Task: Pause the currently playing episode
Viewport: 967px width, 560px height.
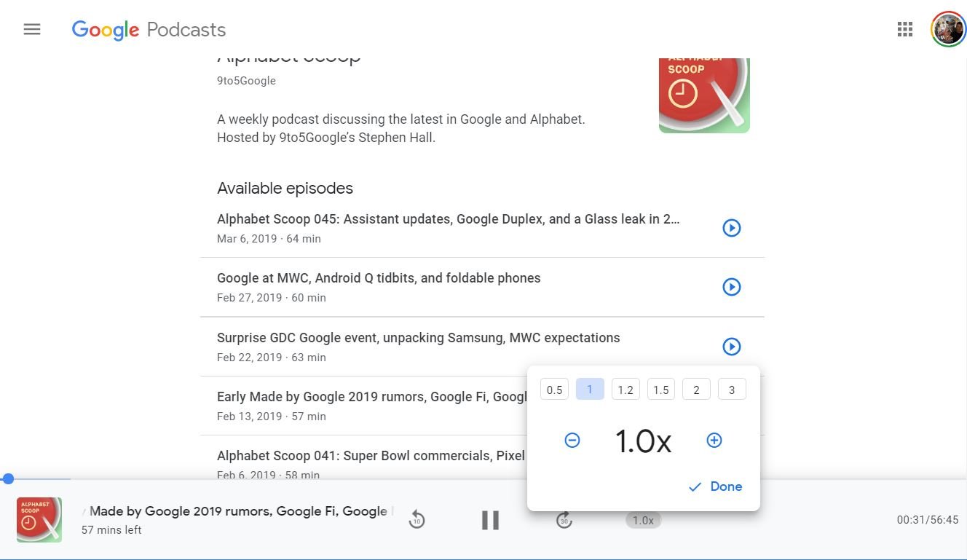Action: [x=490, y=520]
